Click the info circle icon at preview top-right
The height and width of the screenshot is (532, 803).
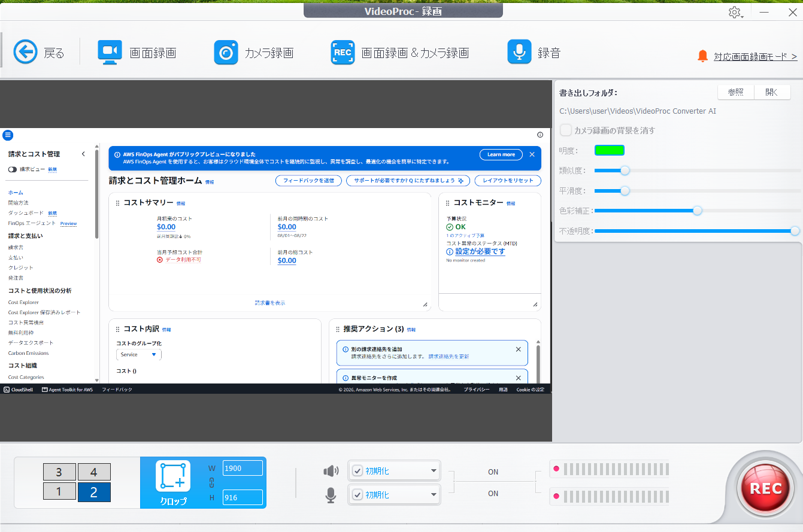tap(540, 135)
